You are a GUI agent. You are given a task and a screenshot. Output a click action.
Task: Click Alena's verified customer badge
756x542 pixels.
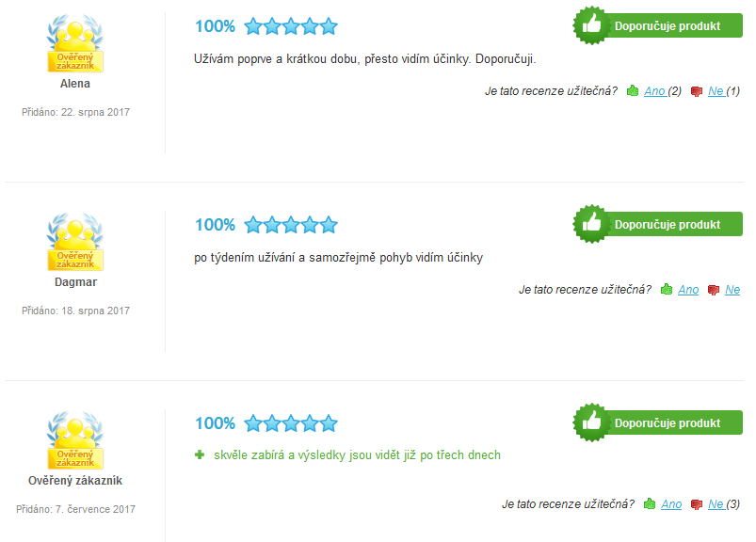75,43
